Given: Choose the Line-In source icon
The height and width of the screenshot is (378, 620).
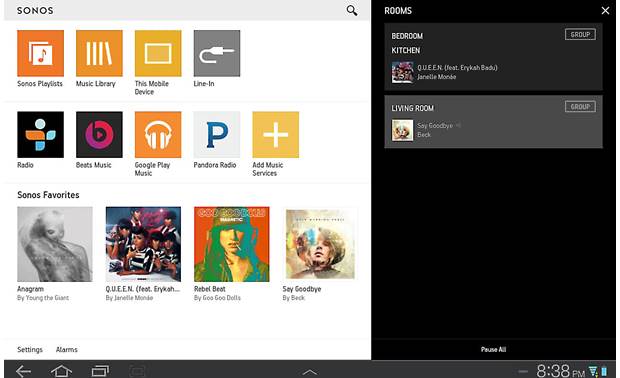Looking at the screenshot, I should pos(217,53).
